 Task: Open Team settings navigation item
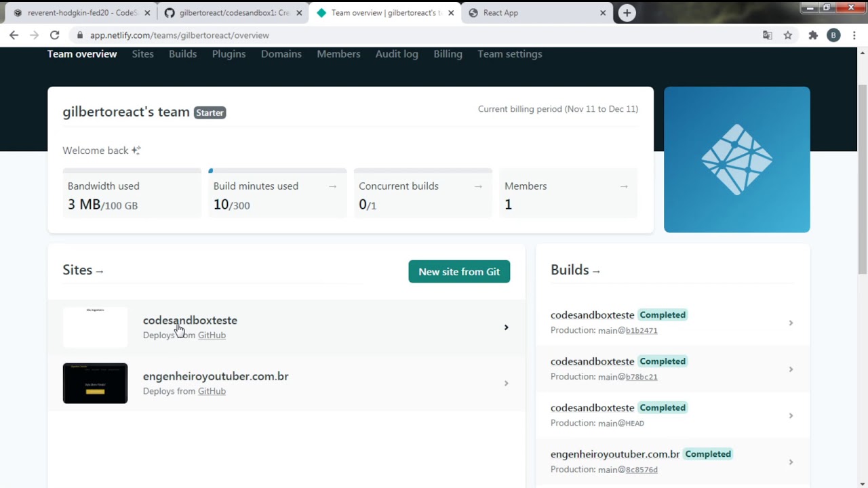(x=510, y=54)
